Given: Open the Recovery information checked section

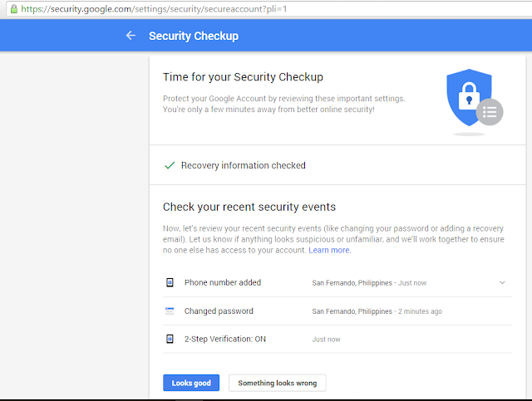Looking at the screenshot, I should click(x=337, y=165).
